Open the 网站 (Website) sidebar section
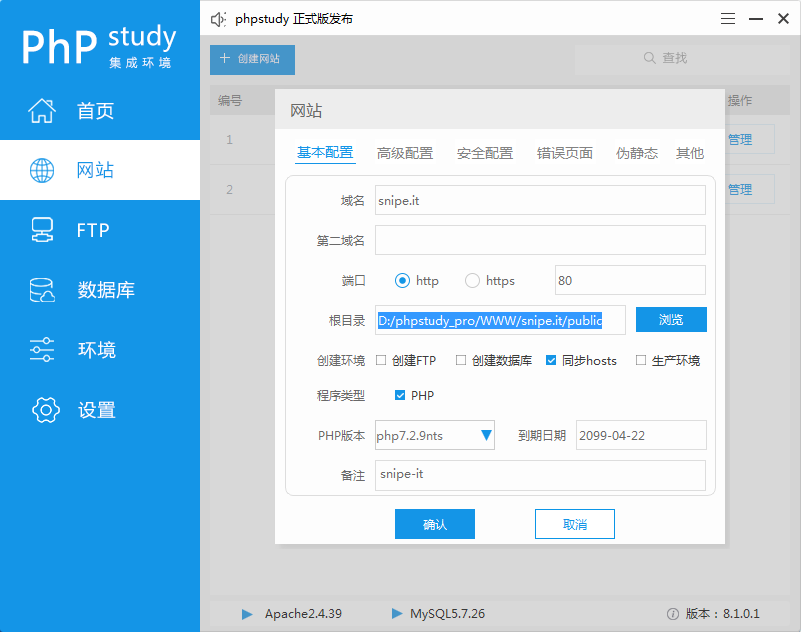Screen dimensions: 801x632 (71, 170)
